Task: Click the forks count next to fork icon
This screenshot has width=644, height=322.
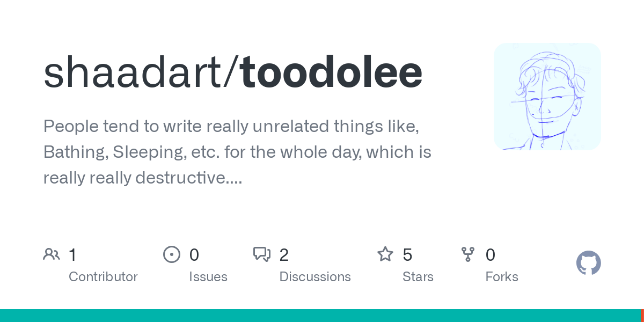Action: pyautogui.click(x=490, y=255)
